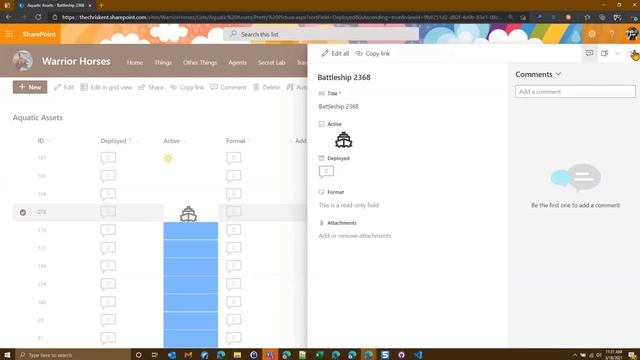Image resolution: width=640 pixels, height=360 pixels.
Task: Collapse the Comments section chevron
Action: click(x=558, y=74)
